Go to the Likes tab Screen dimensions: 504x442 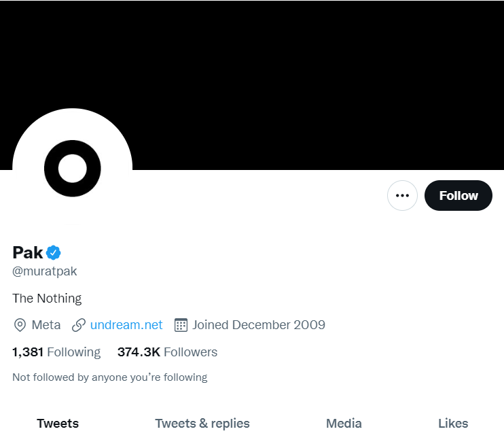[x=453, y=424]
